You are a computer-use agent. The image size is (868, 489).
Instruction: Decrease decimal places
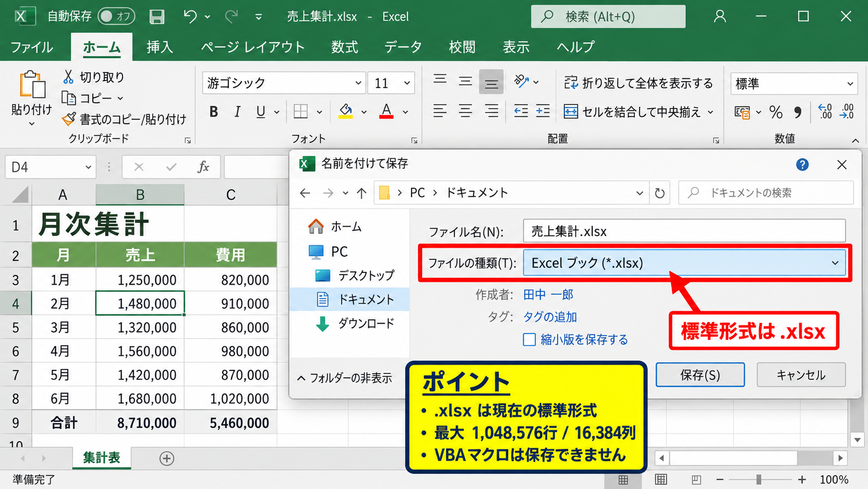(x=847, y=111)
